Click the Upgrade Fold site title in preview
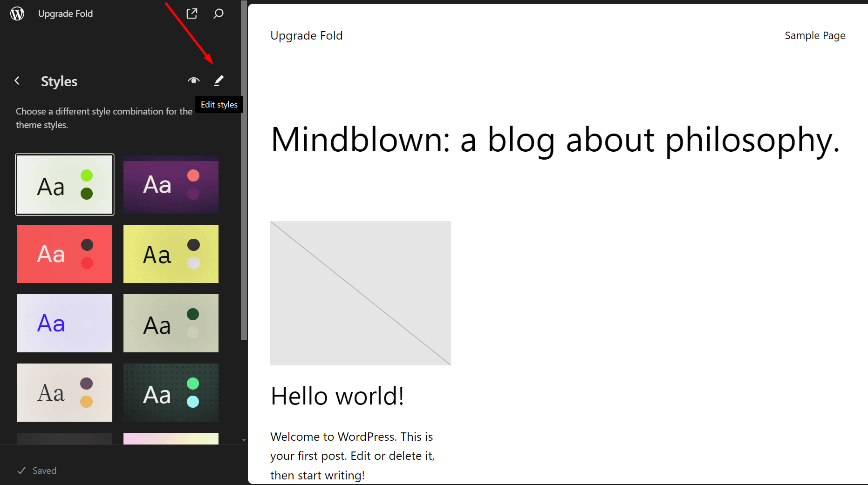Screen dimensions: 868x485 pyautogui.click(x=307, y=35)
